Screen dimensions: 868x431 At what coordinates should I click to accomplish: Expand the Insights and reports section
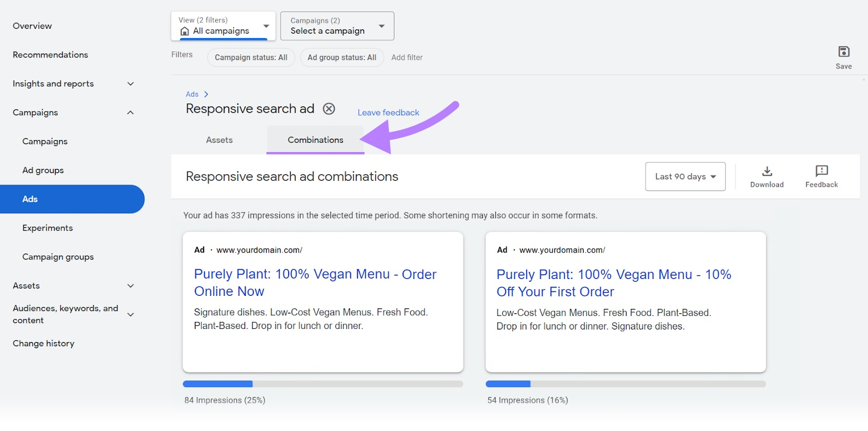pyautogui.click(x=130, y=84)
